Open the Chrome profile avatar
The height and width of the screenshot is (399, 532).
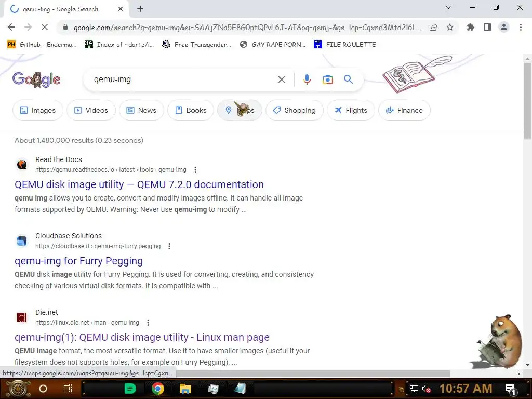[x=504, y=27]
